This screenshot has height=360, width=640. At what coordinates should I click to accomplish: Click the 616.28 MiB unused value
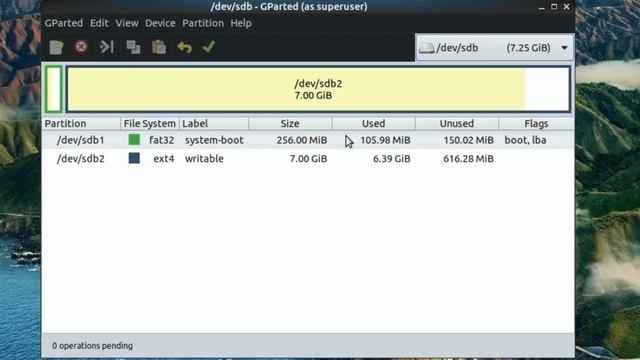(x=469, y=158)
